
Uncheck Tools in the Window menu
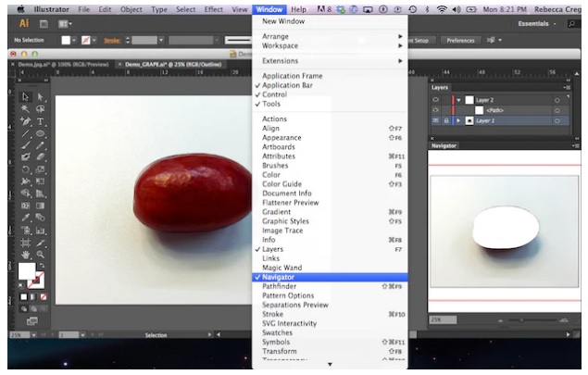(330, 104)
